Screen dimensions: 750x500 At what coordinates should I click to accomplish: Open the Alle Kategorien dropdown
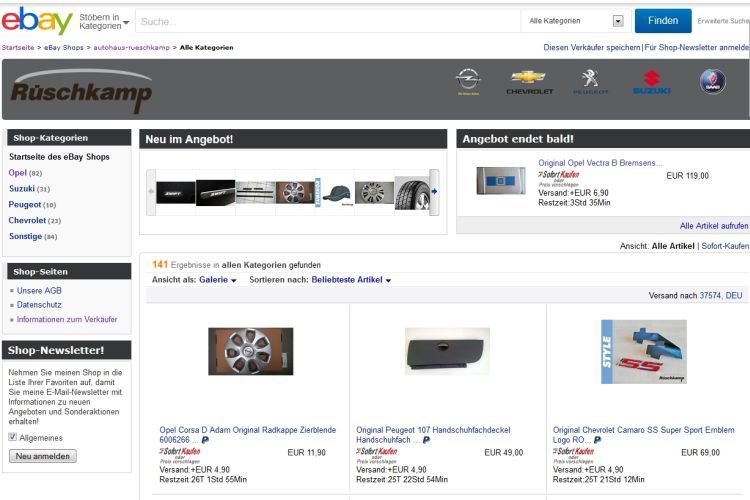click(x=576, y=21)
